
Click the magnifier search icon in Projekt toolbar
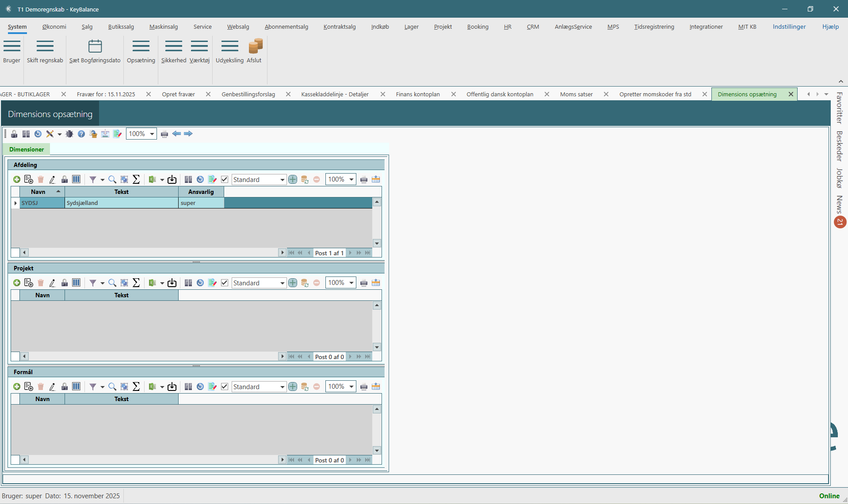112,283
